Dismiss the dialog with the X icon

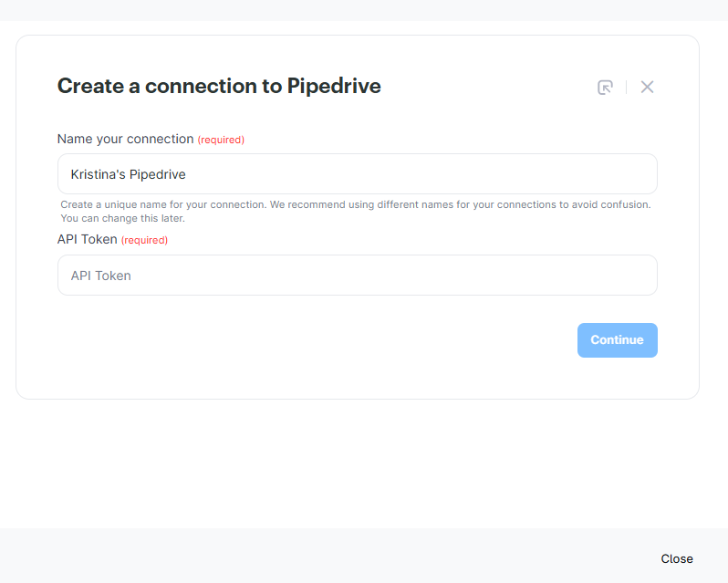click(647, 87)
